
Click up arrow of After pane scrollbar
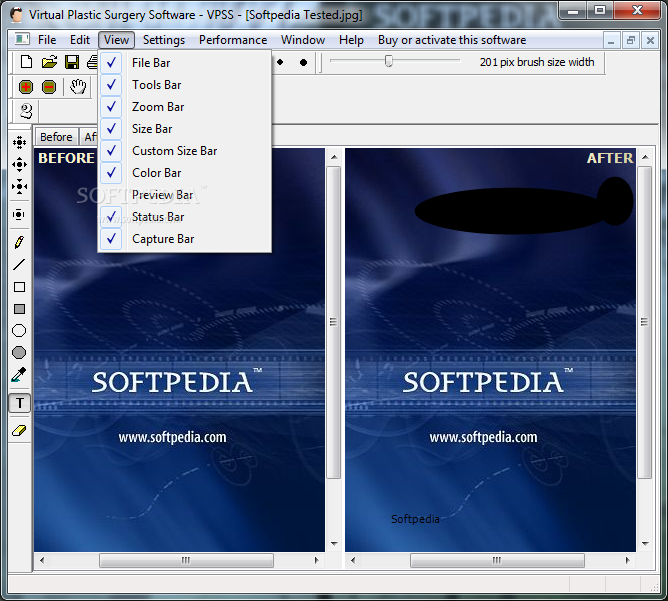[x=645, y=158]
